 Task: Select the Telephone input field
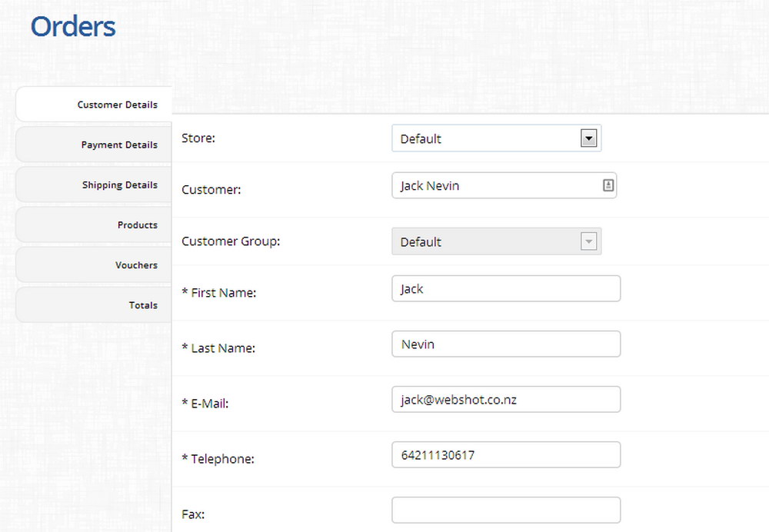point(506,455)
